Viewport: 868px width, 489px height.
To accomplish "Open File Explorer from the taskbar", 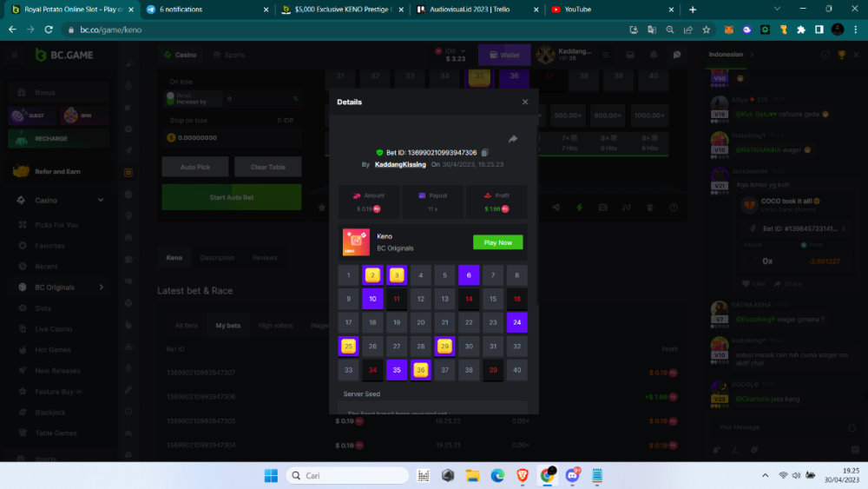I will click(x=472, y=475).
